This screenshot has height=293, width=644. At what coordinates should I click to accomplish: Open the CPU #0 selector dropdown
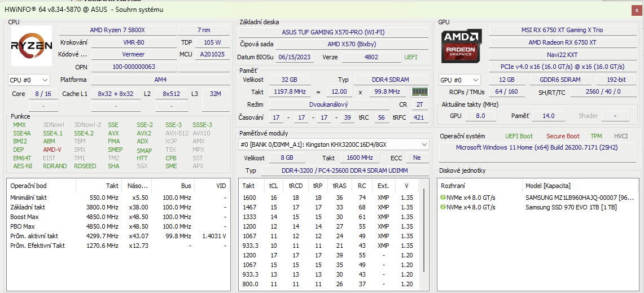(29, 80)
